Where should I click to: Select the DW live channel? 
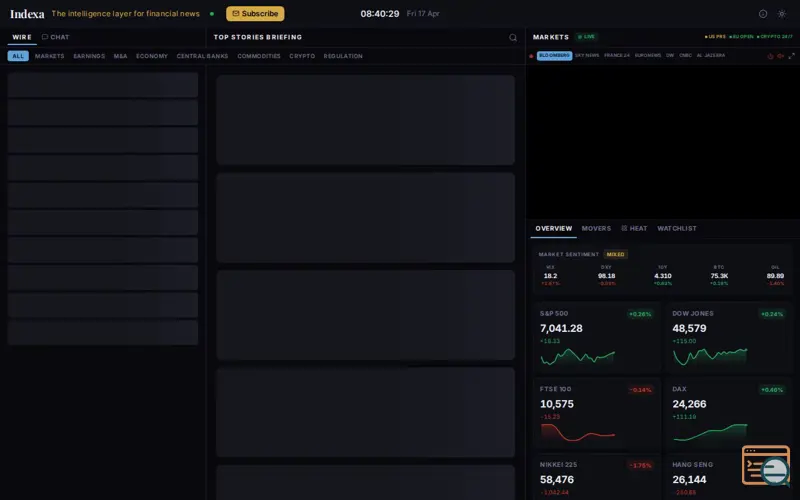click(669, 56)
